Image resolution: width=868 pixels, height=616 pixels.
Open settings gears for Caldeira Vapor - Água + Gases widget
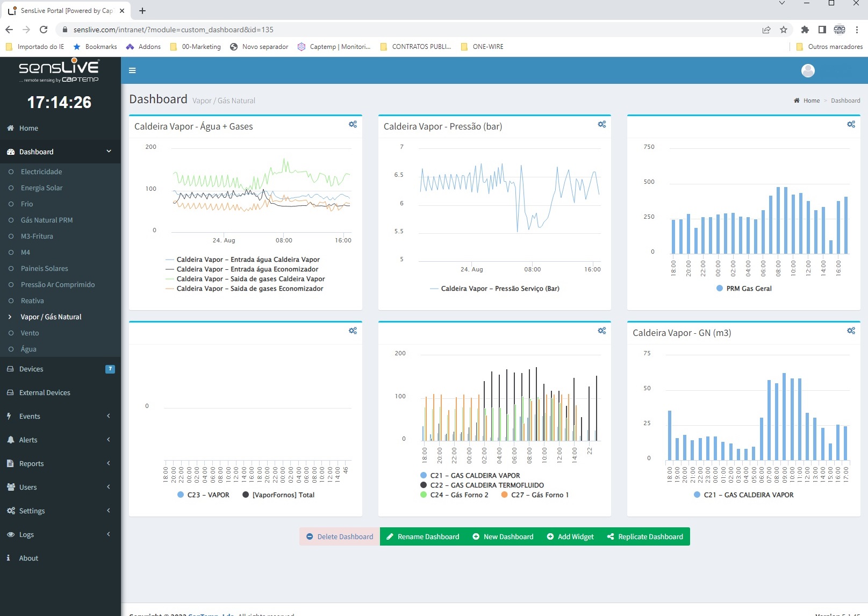(353, 124)
